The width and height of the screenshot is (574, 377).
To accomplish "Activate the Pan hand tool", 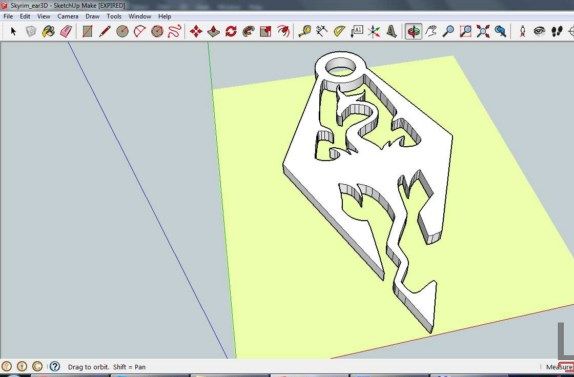I will point(431,31).
